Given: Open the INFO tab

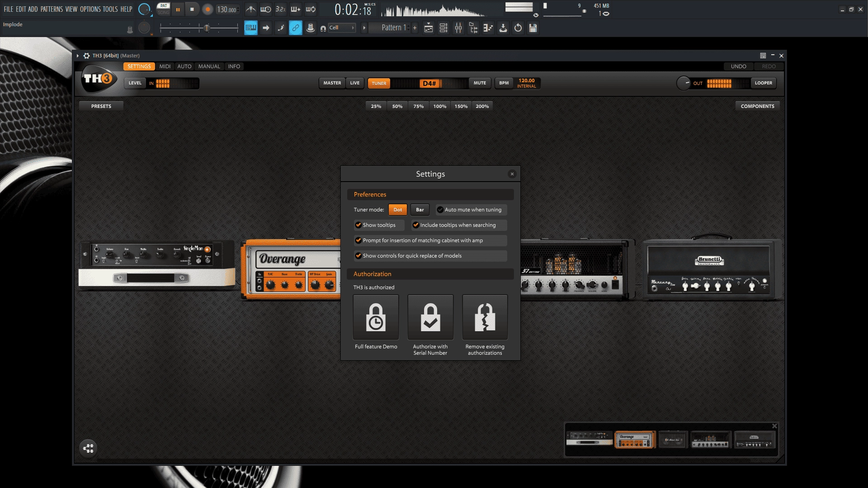Looking at the screenshot, I should click(x=234, y=66).
